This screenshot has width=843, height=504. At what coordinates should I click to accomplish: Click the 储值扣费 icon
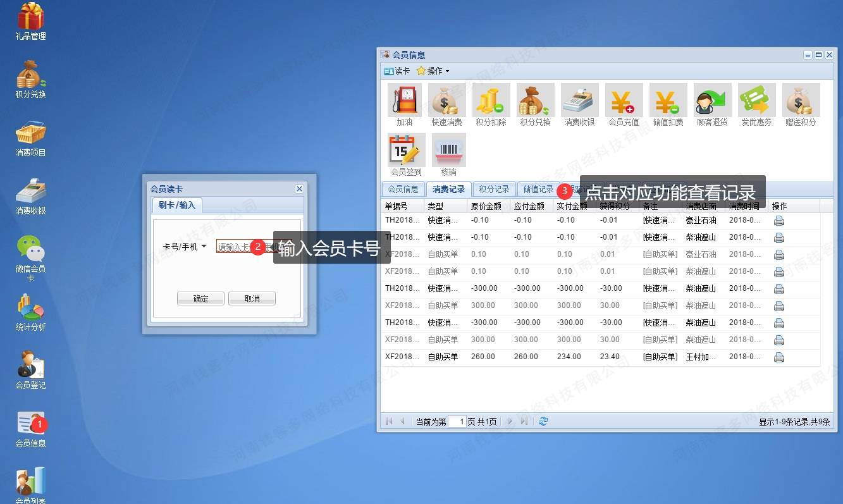668,100
